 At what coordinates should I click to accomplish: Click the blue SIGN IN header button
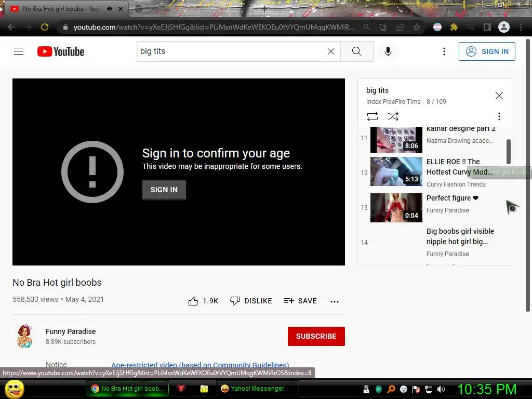tap(487, 51)
